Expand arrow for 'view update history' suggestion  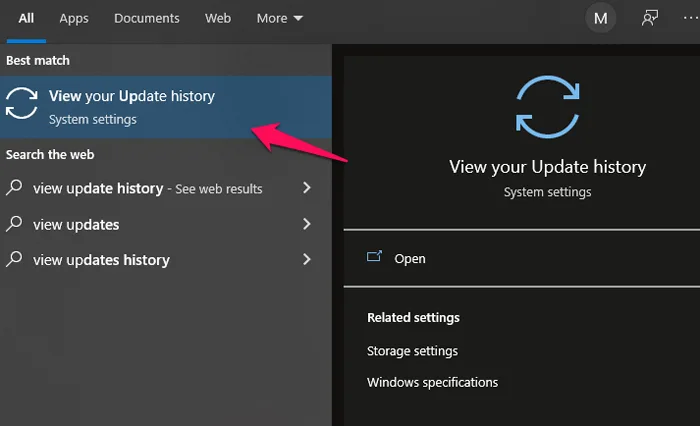click(307, 188)
